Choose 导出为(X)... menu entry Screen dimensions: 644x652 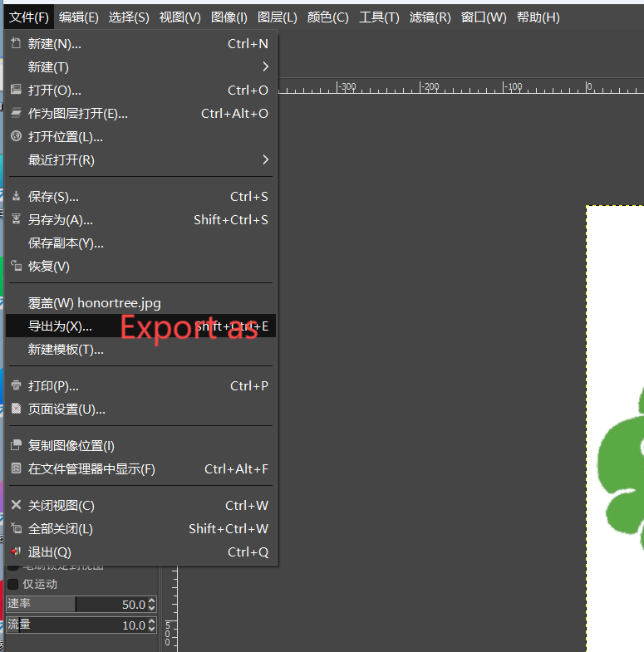point(140,326)
